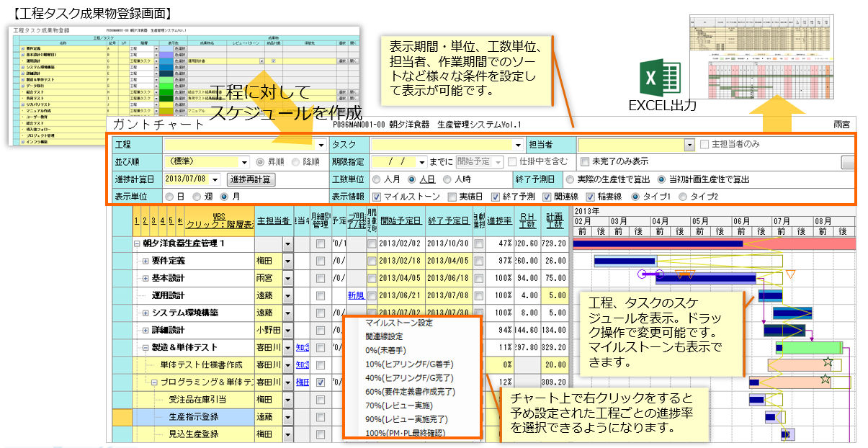868x448 pixels.
Task: Open the 工程 dropdown list
Action: tap(321, 145)
